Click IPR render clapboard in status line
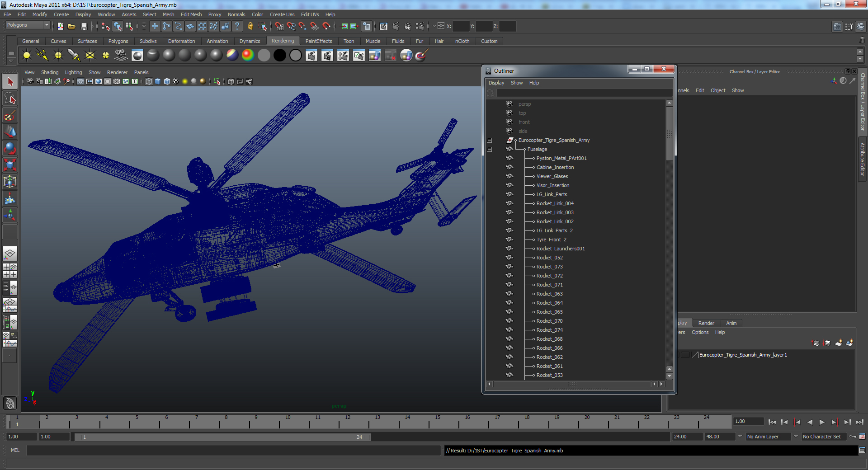 [408, 26]
